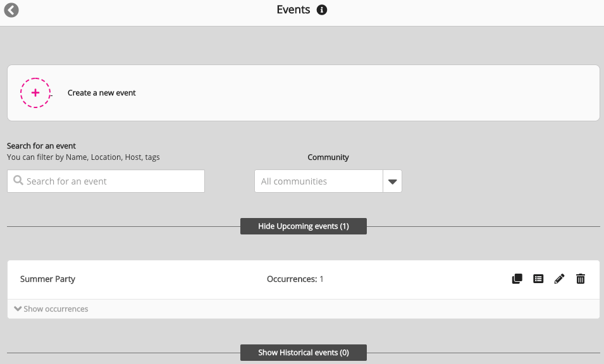The height and width of the screenshot is (364, 604).
Task: Show Historical events section
Action: 303,353
